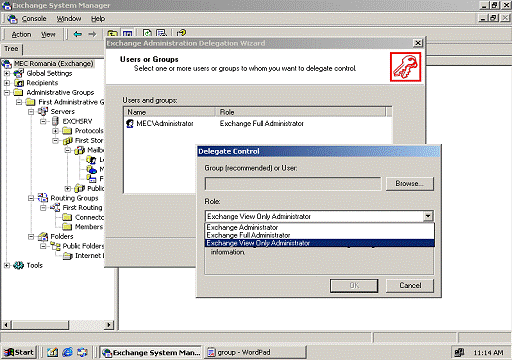Expand the Tools tree node
Screen dimensions: 512x360
[7, 265]
